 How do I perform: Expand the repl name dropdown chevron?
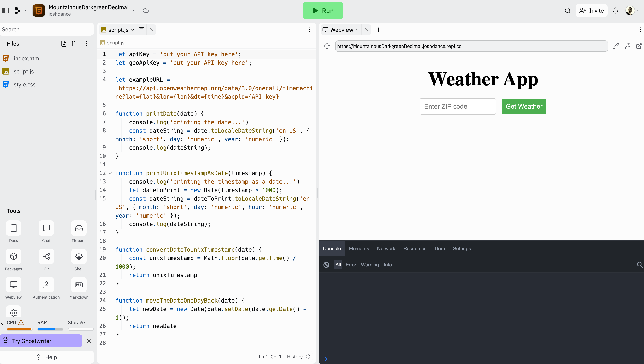coord(134,11)
